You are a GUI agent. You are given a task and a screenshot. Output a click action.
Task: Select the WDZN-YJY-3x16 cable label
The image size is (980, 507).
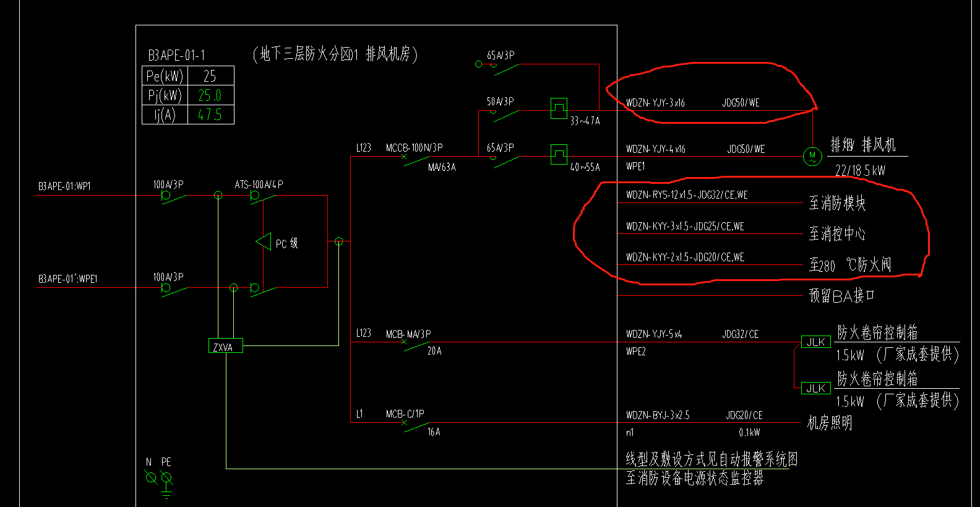click(656, 103)
